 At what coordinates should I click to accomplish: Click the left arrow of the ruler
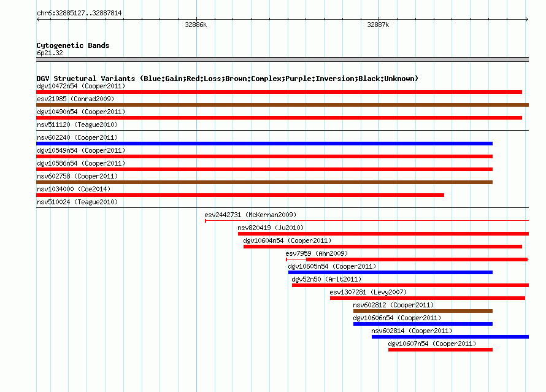(x=38, y=20)
